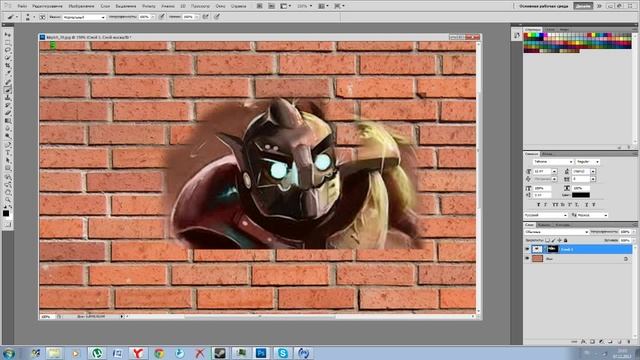The image size is (640, 360).
Task: Open the Regular font style dropdown
Action: [x=587, y=162]
